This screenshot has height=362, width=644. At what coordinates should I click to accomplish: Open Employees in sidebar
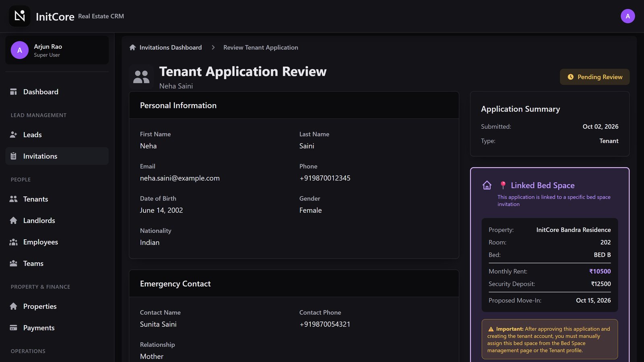pyautogui.click(x=57, y=242)
